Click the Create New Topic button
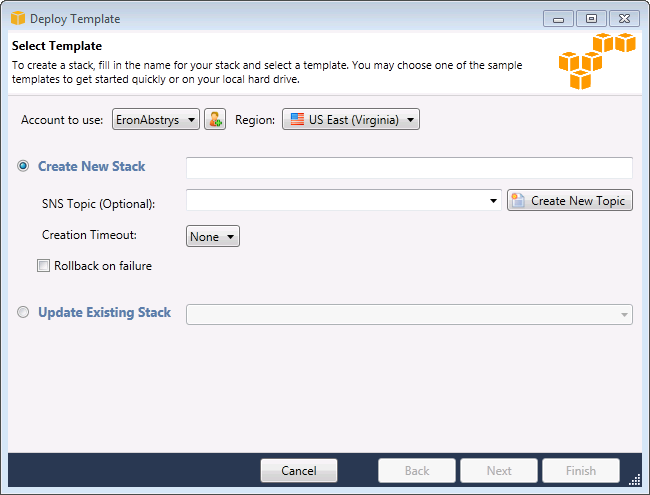The image size is (650, 495). [570, 201]
